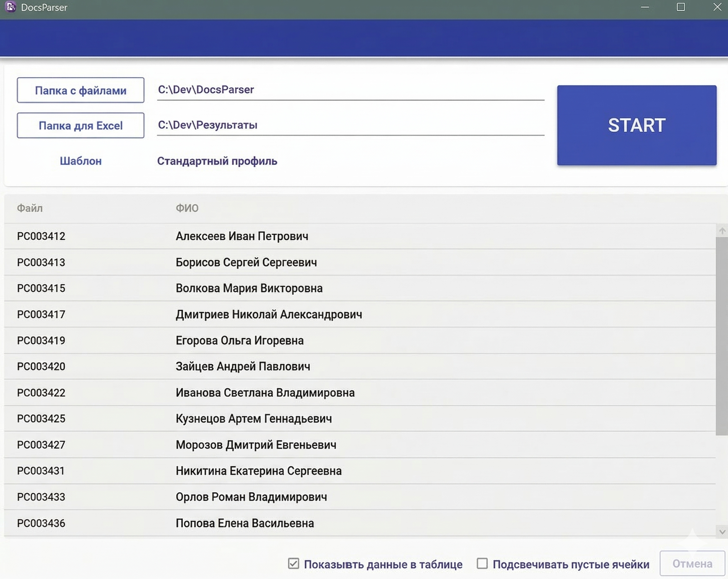Image resolution: width=728 pixels, height=579 pixels.
Task: Select row PC003417 Дмитриев Николай Александрович
Action: [269, 315]
